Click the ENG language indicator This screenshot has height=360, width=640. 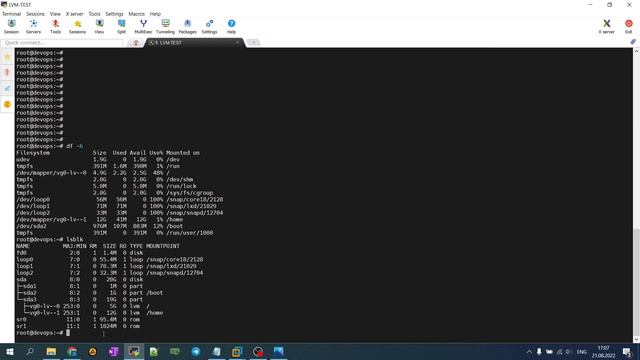[x=582, y=351]
